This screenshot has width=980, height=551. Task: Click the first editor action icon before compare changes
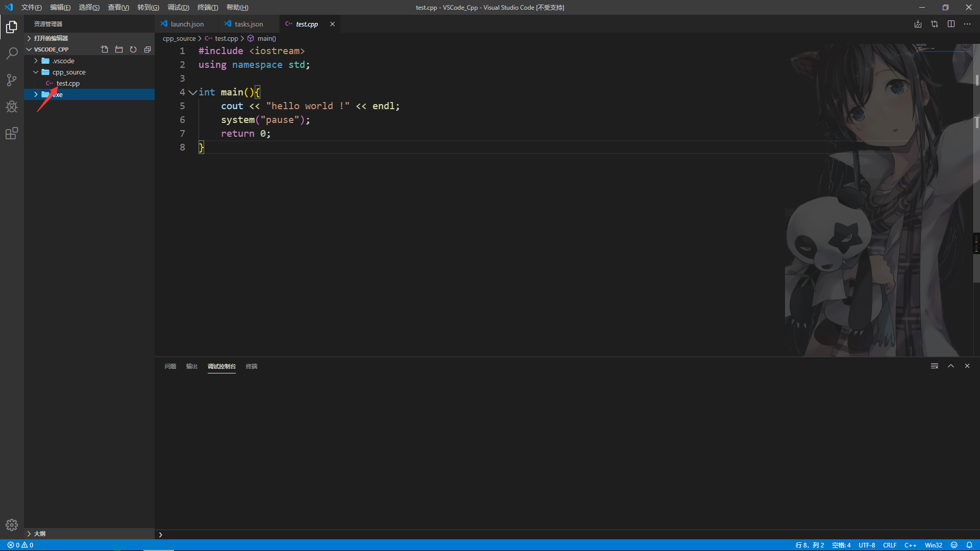coord(918,24)
